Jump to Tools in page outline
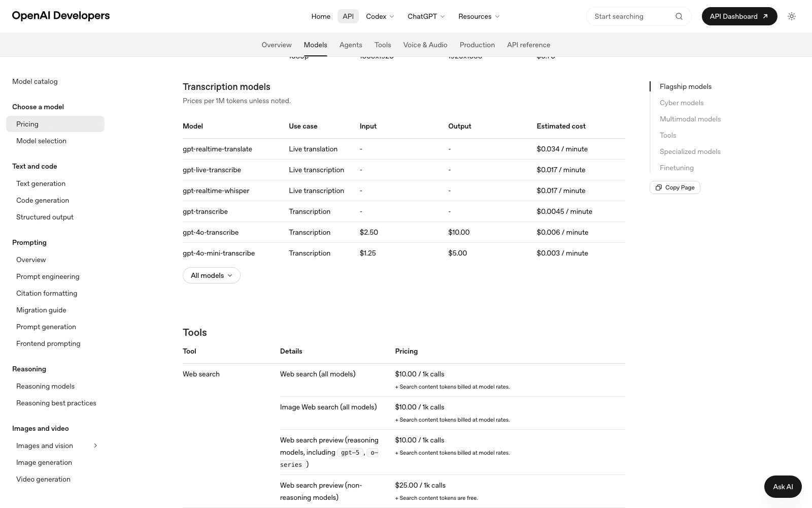Image resolution: width=812 pixels, height=508 pixels. pyautogui.click(x=668, y=135)
